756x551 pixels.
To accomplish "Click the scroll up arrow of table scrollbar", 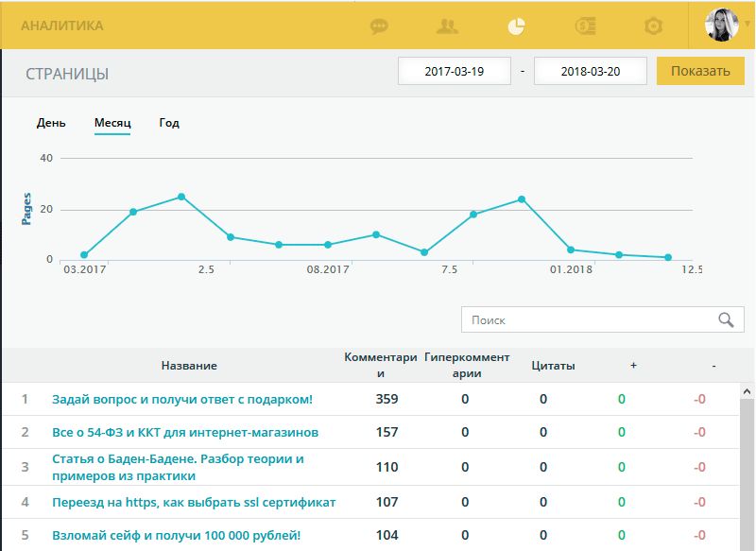I will 747,390.
